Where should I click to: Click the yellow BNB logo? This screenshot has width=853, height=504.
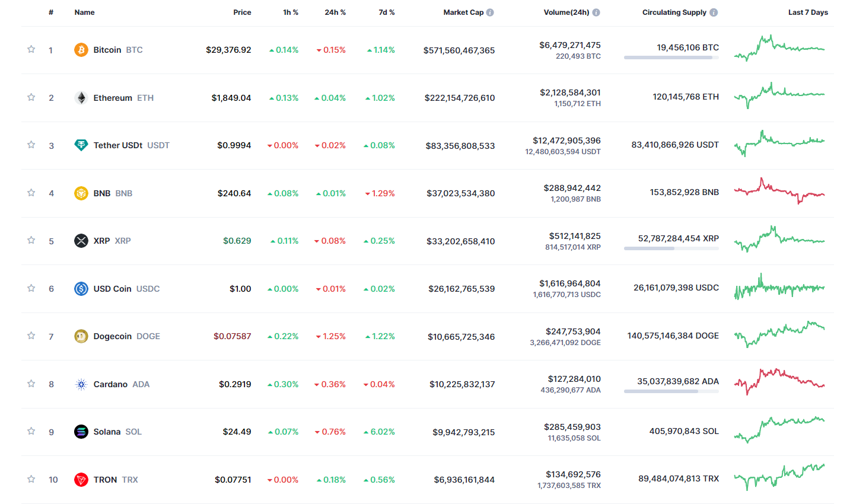81,193
